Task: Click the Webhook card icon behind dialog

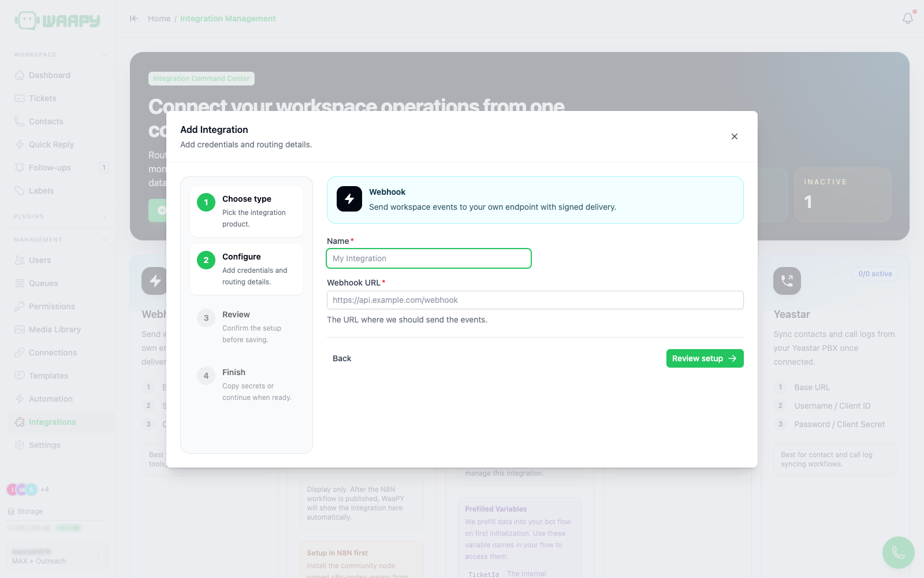Action: pos(154,281)
